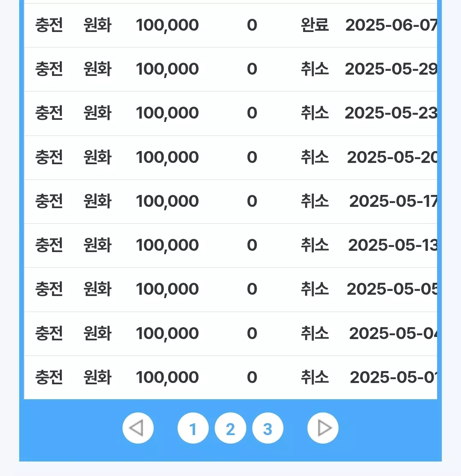Screen dimensions: 461x476
Task: Click 100,000 amount in the 2025-05-17 row
Action: (167, 201)
